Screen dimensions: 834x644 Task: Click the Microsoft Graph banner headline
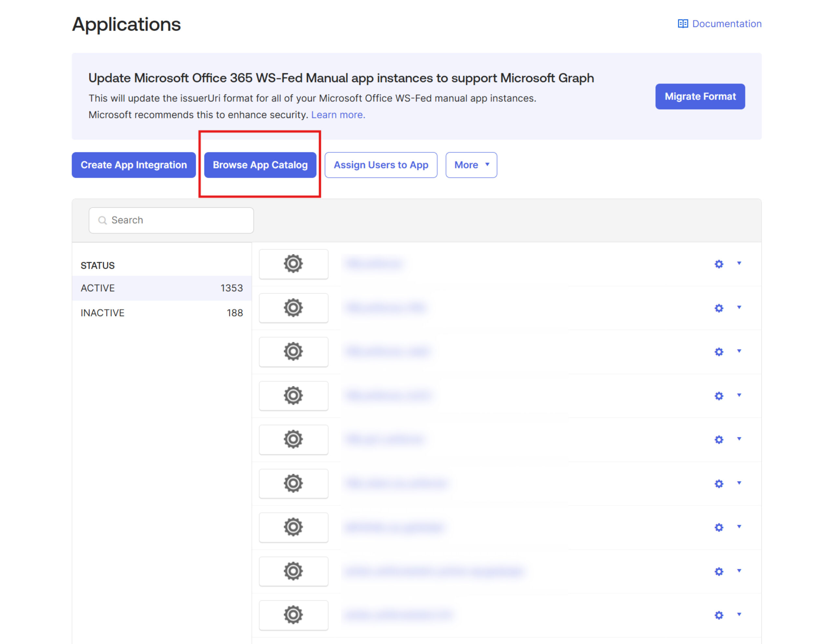tap(341, 78)
